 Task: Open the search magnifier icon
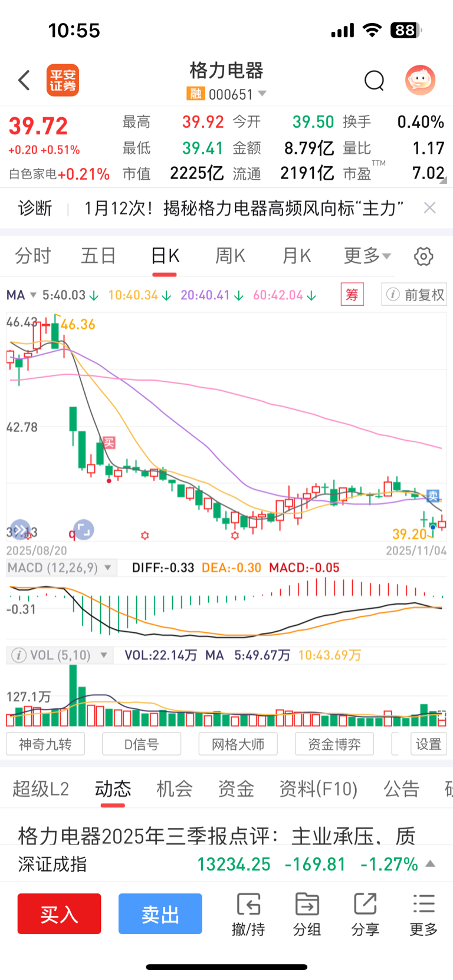click(x=374, y=80)
